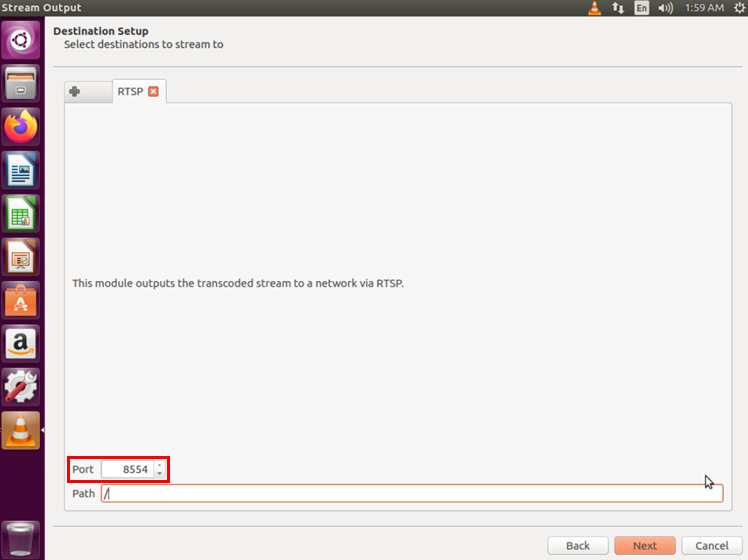Viewport: 748px width, 560px height.
Task: Open LibreOffice Calc from launcher
Action: click(21, 214)
